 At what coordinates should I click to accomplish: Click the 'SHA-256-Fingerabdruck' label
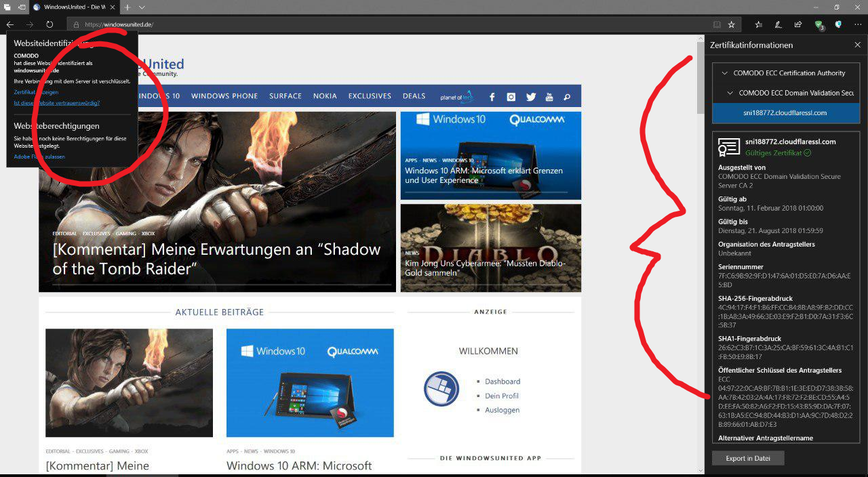coord(755,298)
